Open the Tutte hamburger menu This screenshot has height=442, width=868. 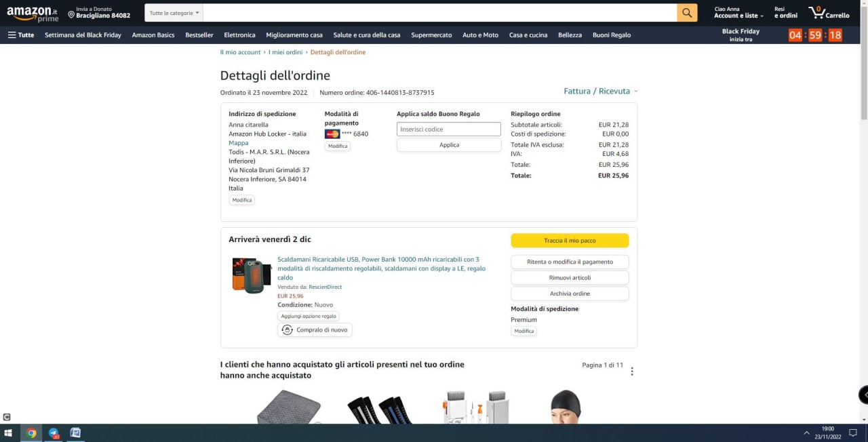[21, 35]
